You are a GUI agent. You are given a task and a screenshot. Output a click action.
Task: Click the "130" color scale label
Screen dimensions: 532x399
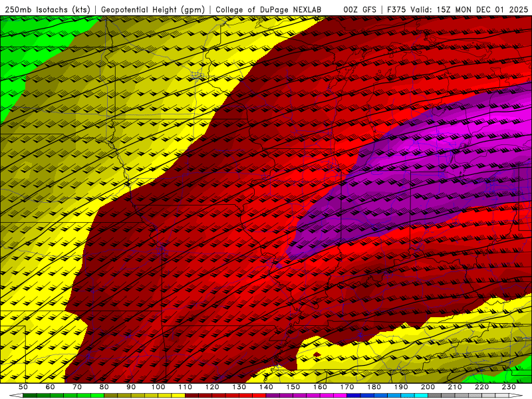coord(239,387)
